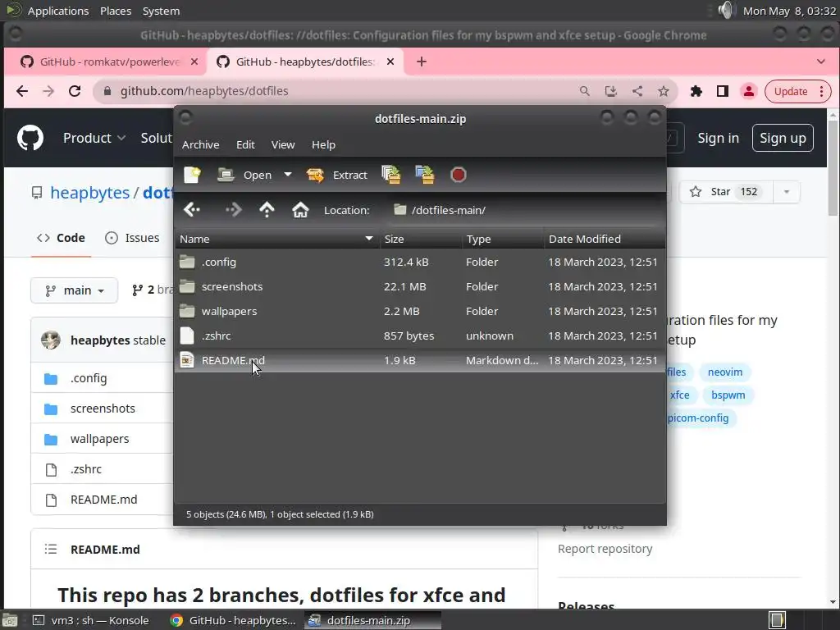
Task: Share this page icon in Chrome
Action: pyautogui.click(x=637, y=91)
